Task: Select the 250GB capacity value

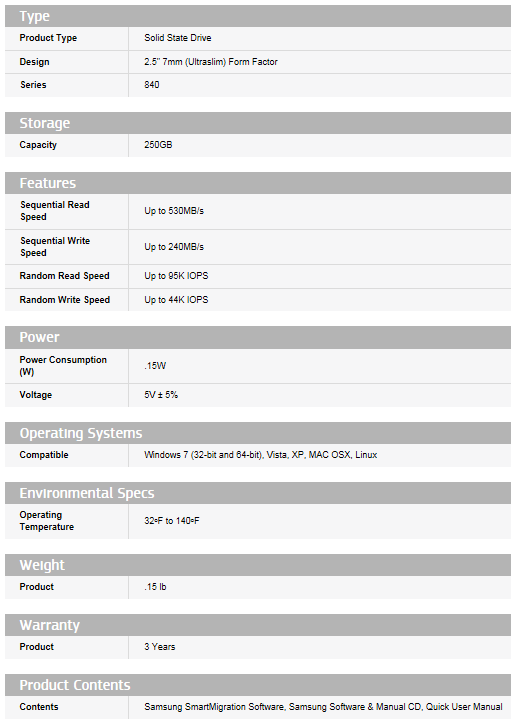Action: point(158,145)
